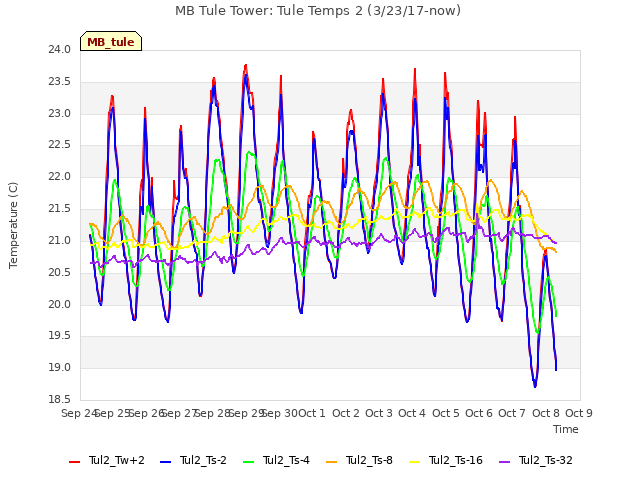640x480 pixels.
Task: Click the Temperature (C) axis label
Action: coord(13,225)
